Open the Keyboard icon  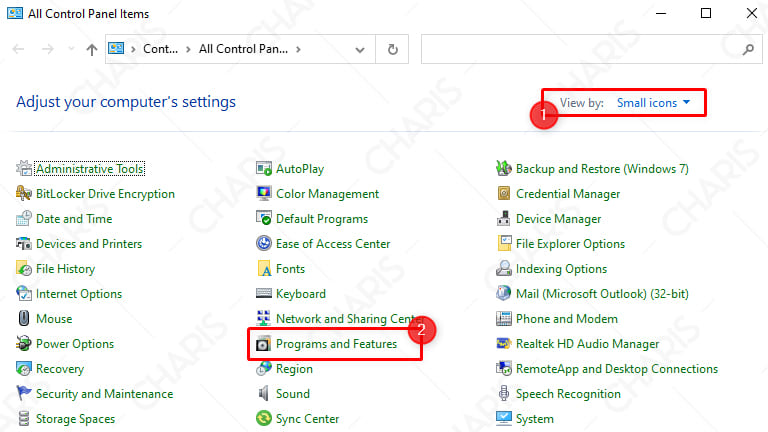coord(264,293)
